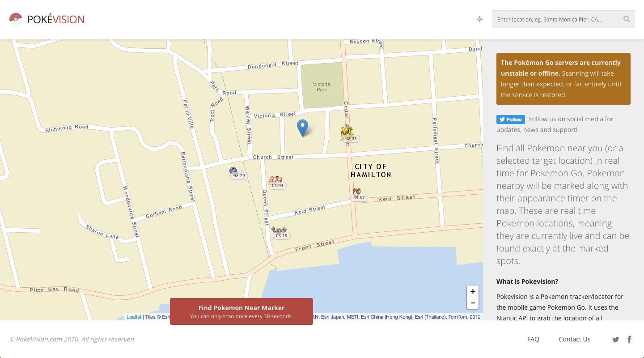Viewport: 644px width, 358px height.
Task: Zoom in the map with plus button
Action: [473, 291]
